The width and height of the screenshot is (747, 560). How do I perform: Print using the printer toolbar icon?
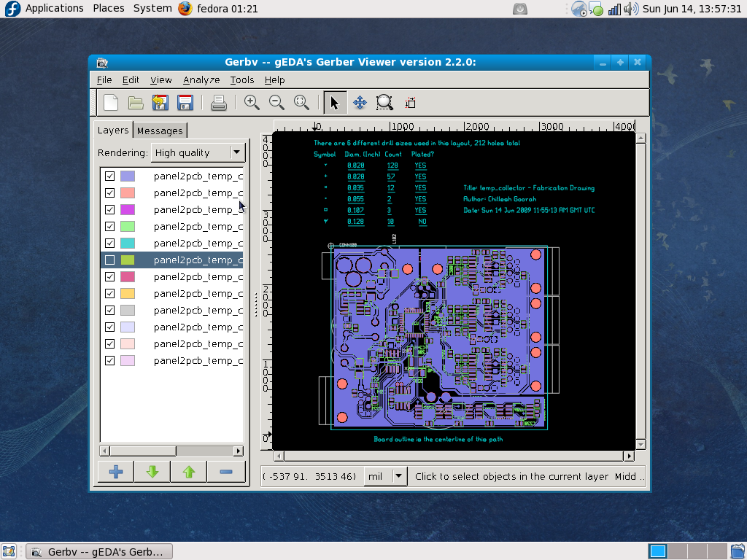point(219,102)
